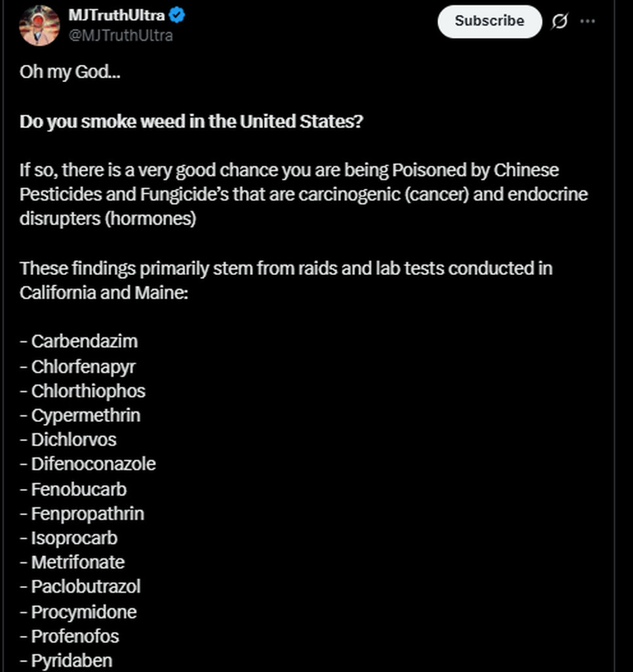Click the blue verified badge
633x672 pixels.
coord(177,16)
